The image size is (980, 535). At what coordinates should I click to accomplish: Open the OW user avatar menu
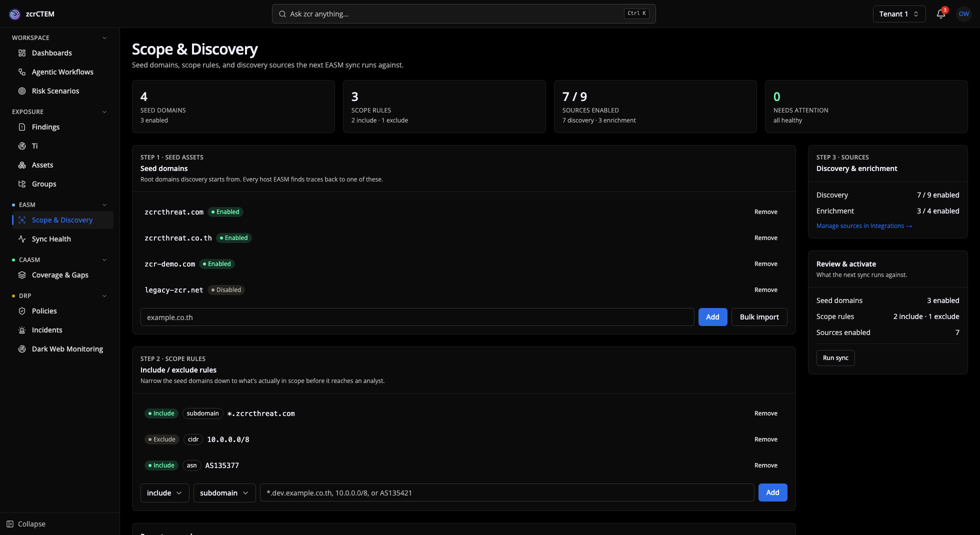pyautogui.click(x=964, y=14)
